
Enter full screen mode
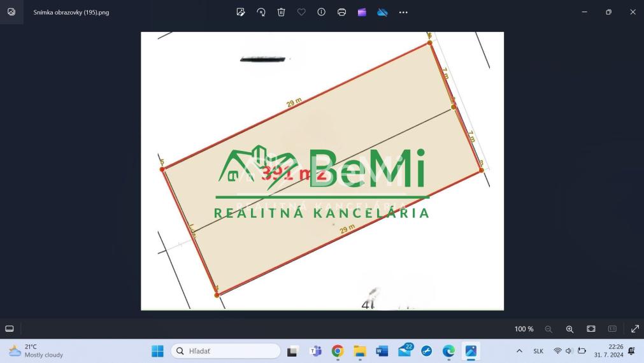pyautogui.click(x=634, y=329)
